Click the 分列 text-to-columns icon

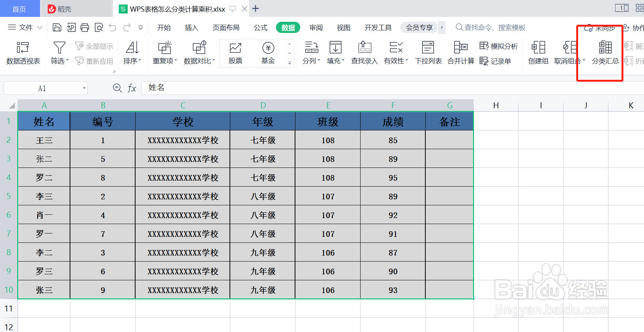[x=312, y=48]
